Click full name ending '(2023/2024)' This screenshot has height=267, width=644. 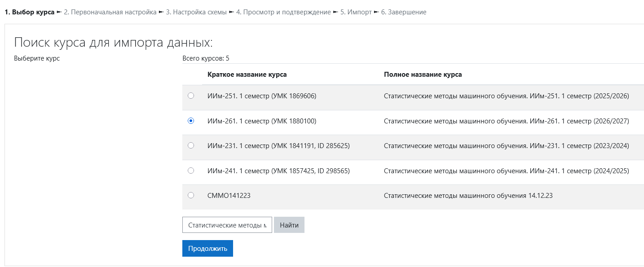pos(507,146)
